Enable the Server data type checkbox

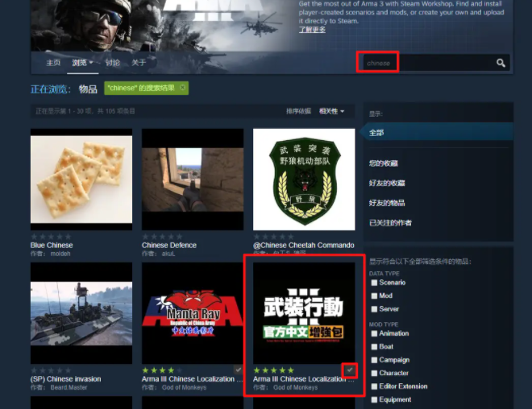tap(374, 309)
